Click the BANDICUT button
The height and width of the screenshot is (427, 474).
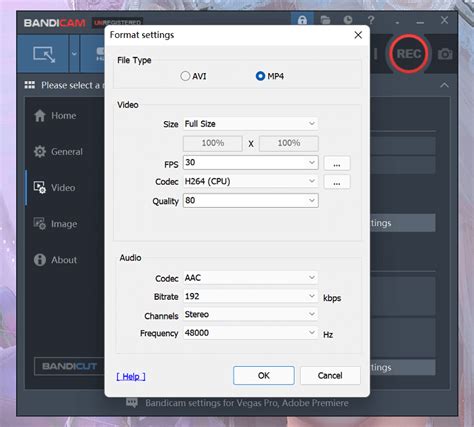69,366
